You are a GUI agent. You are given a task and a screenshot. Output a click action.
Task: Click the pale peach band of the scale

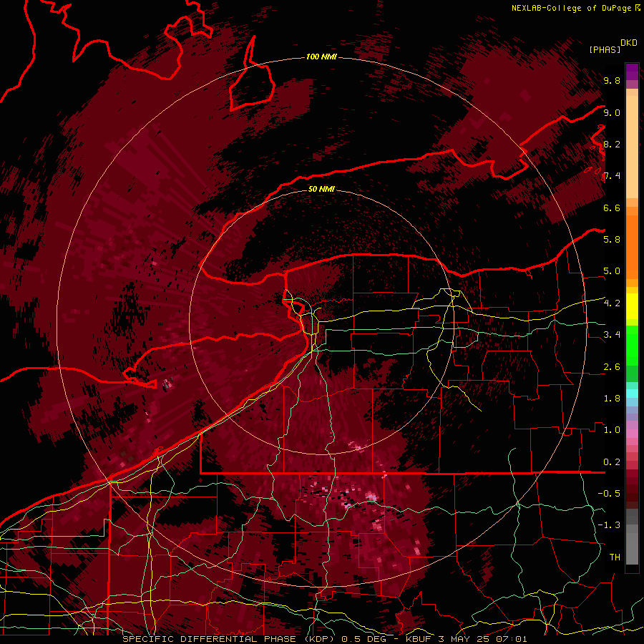click(632, 147)
